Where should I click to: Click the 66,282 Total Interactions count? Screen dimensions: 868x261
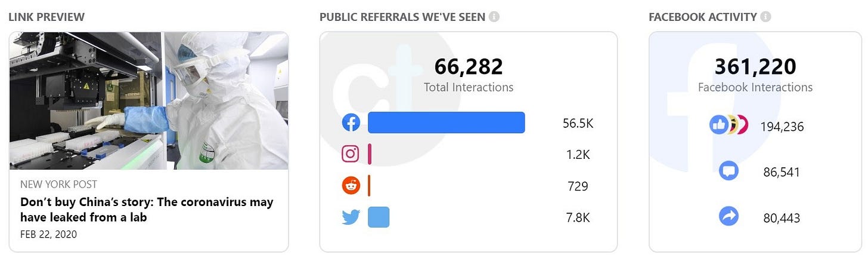click(x=469, y=67)
